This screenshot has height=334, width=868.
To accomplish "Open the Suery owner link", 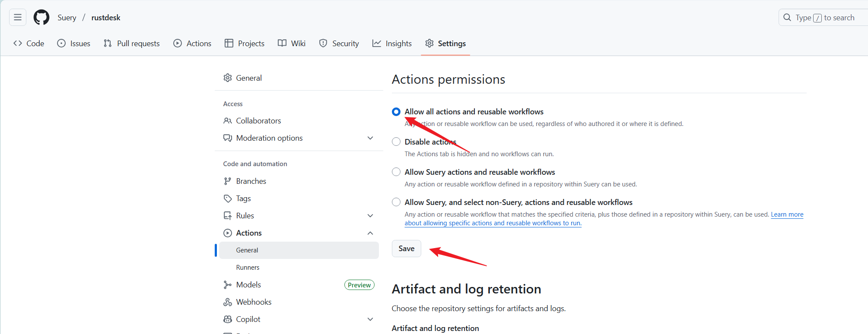I will tap(67, 17).
